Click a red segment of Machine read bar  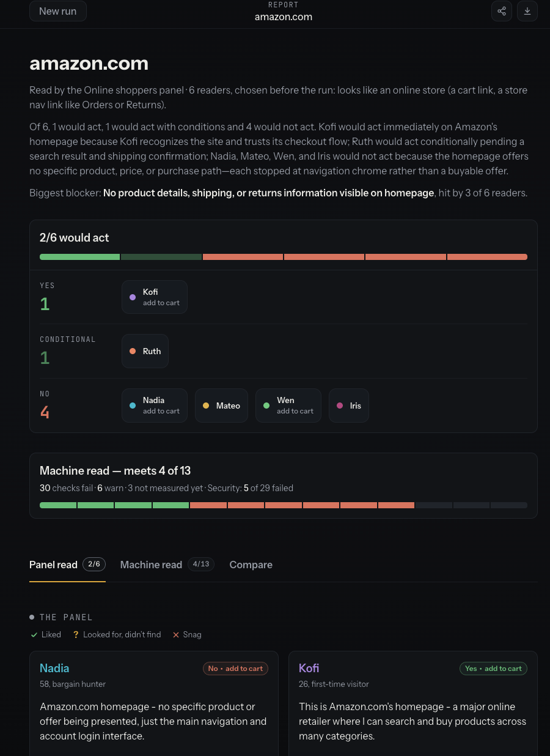click(x=208, y=505)
